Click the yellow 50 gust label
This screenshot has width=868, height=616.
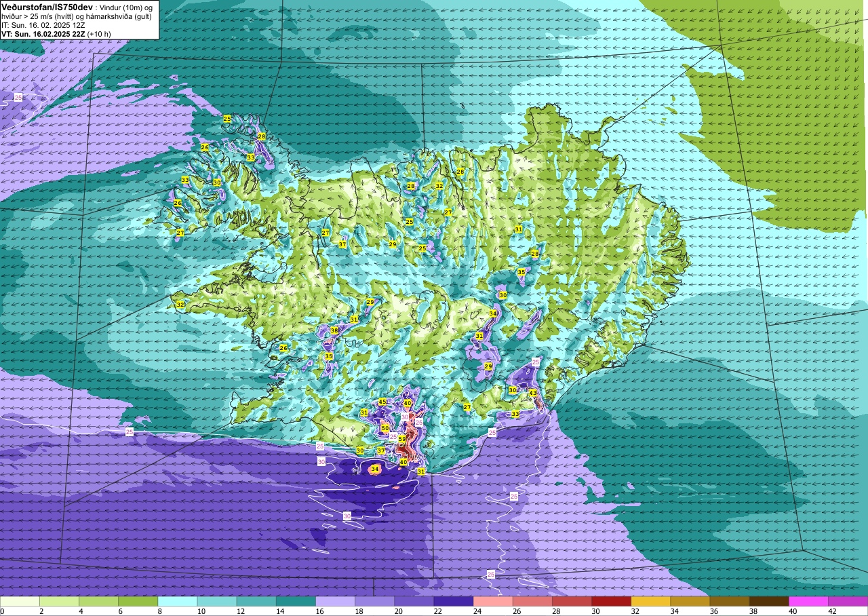pos(385,428)
